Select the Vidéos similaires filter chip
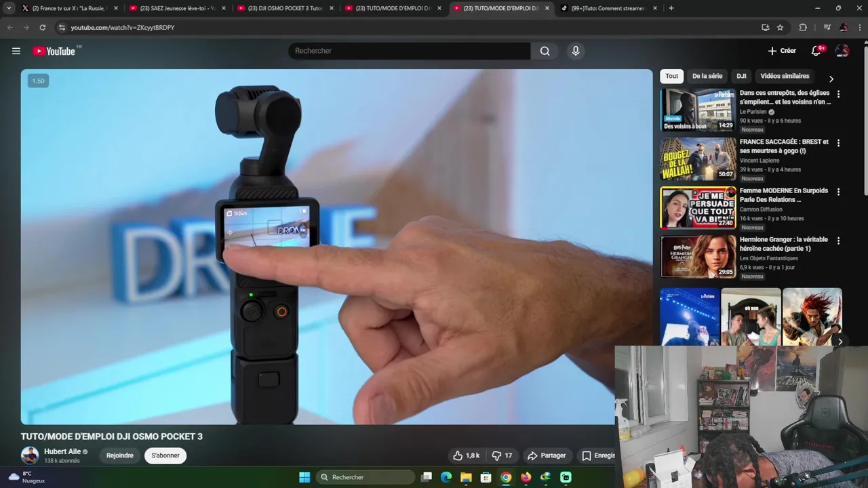The height and width of the screenshot is (488, 868). 785,76
